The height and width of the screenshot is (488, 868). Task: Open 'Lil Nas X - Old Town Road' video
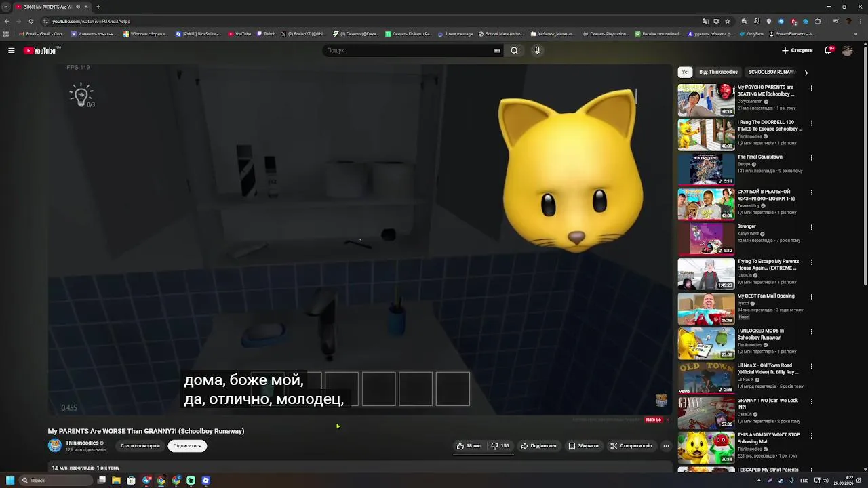[706, 378]
